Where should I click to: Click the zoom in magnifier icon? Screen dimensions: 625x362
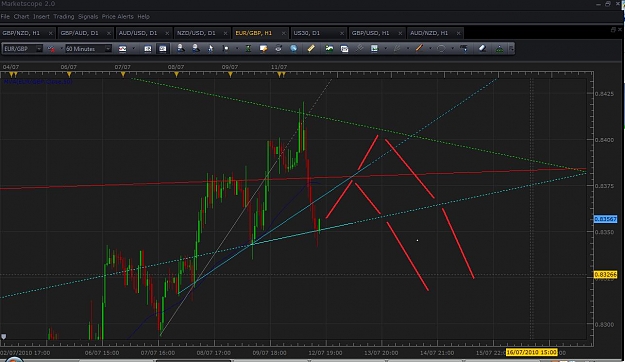pos(181,49)
